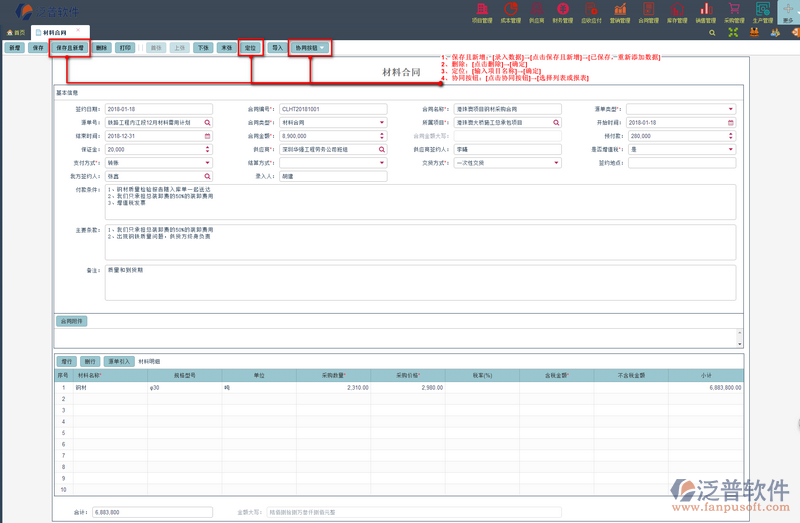Open the 是否增值税 dropdown
Viewport: 800px width, 523px height.
point(731,149)
